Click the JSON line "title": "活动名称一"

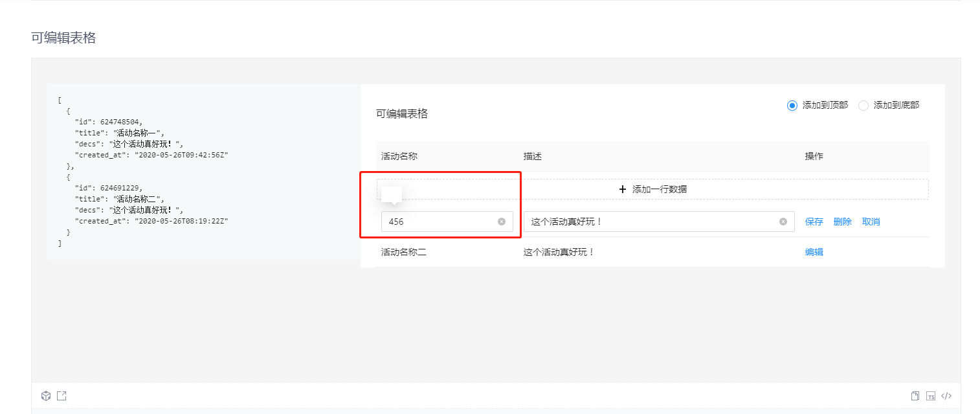click(120, 133)
